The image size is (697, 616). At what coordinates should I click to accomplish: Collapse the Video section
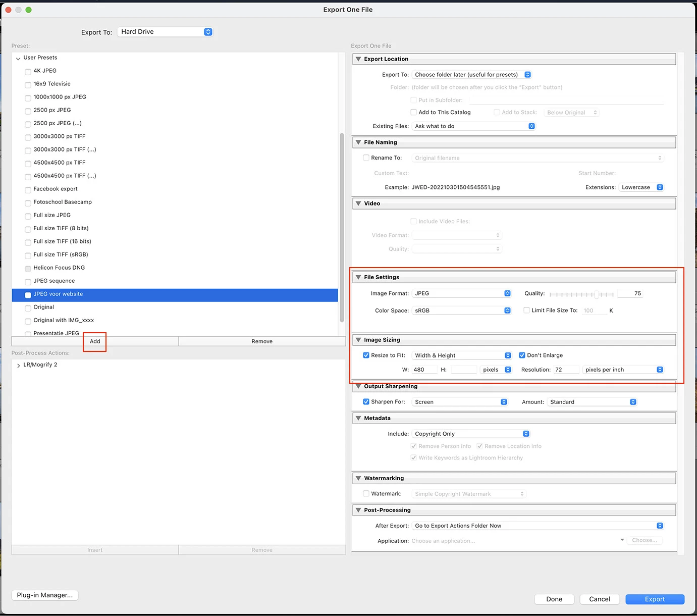358,203
